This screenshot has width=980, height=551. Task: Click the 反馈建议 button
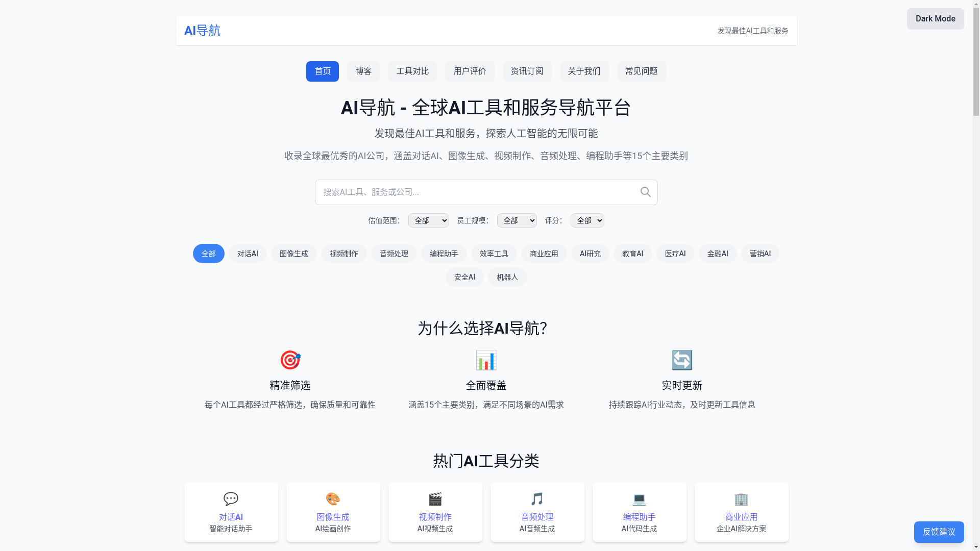click(x=939, y=532)
